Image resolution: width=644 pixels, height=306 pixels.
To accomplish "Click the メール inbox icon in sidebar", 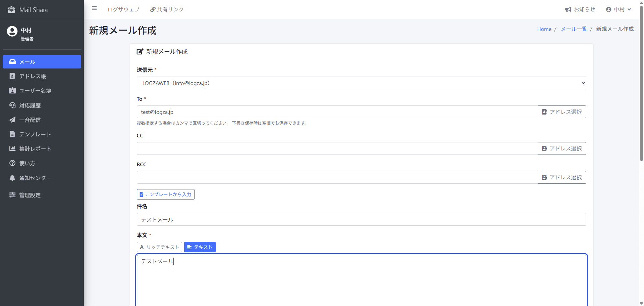I will (x=12, y=62).
